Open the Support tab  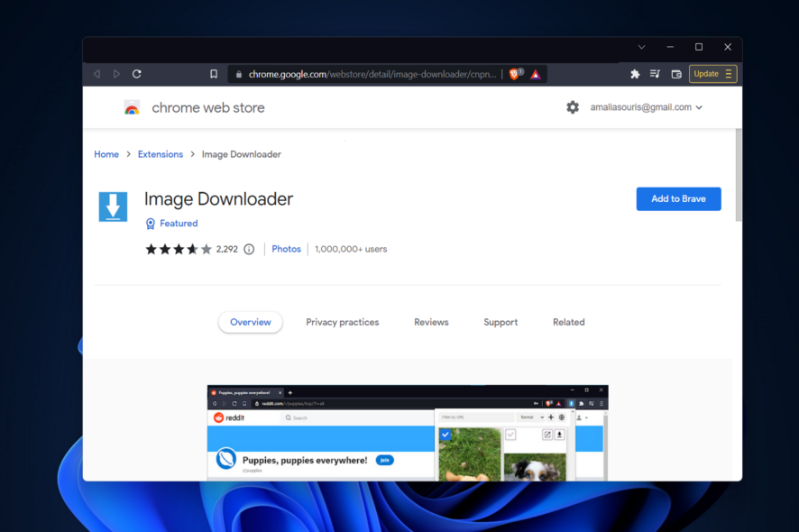[501, 322]
